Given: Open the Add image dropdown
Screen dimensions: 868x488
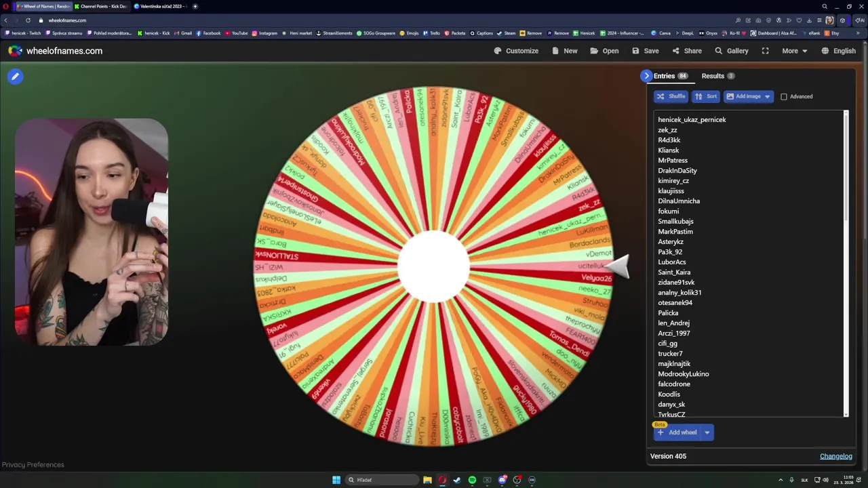Looking at the screenshot, I should pos(748,96).
